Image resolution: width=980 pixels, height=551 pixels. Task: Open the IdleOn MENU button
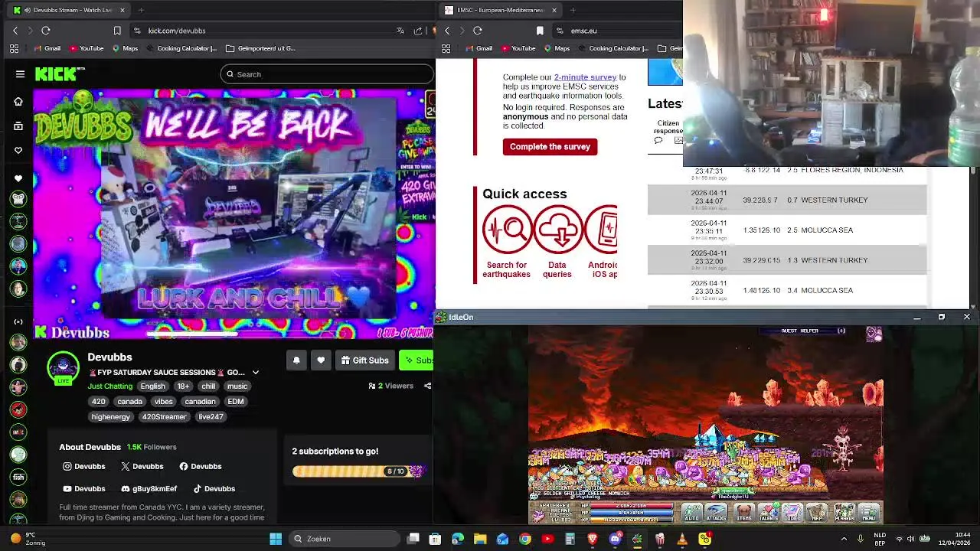click(869, 512)
